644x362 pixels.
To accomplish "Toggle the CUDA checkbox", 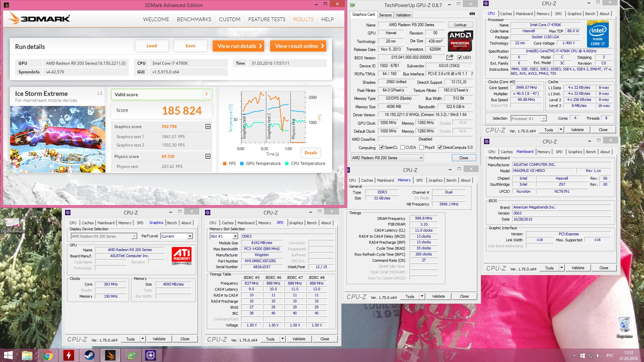I will tap(402, 147).
